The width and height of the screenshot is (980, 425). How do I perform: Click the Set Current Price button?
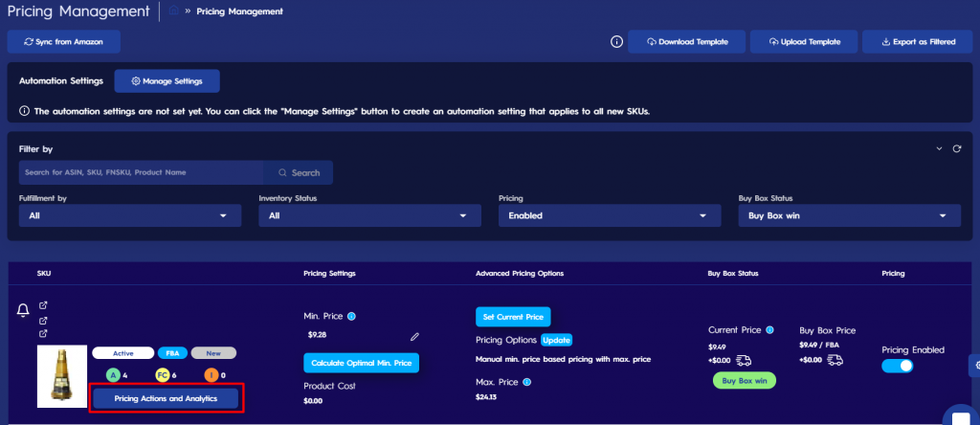513,317
